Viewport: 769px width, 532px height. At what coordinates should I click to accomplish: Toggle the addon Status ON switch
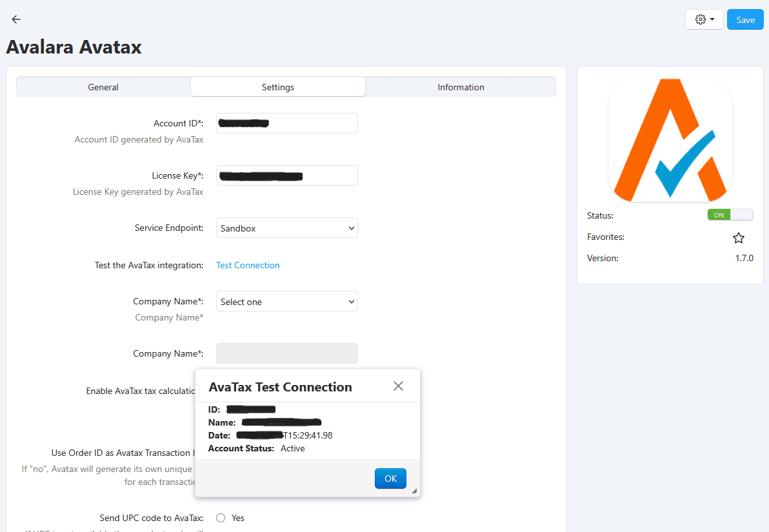(x=730, y=215)
